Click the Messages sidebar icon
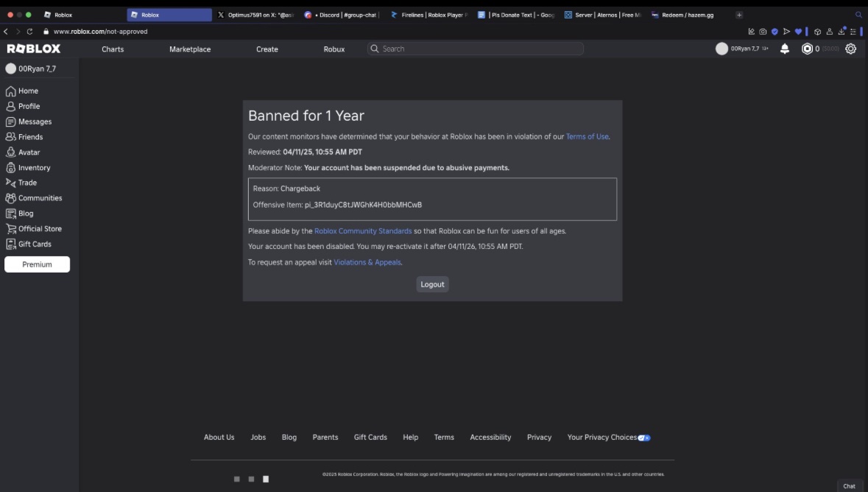The height and width of the screenshot is (492, 868). [x=10, y=122]
